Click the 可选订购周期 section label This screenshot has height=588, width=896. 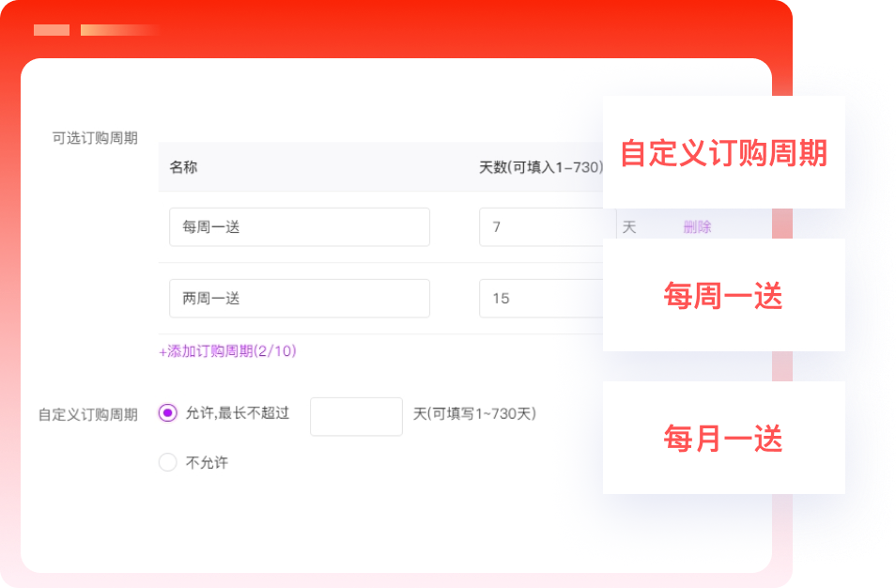click(95, 138)
